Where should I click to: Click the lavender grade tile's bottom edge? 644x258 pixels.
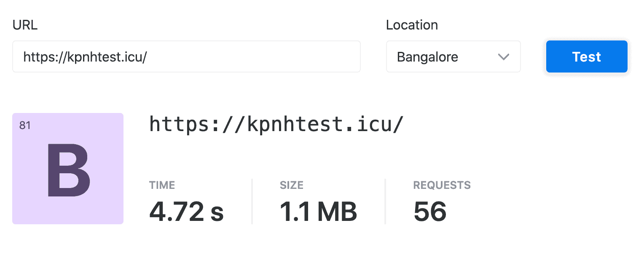[68, 222]
